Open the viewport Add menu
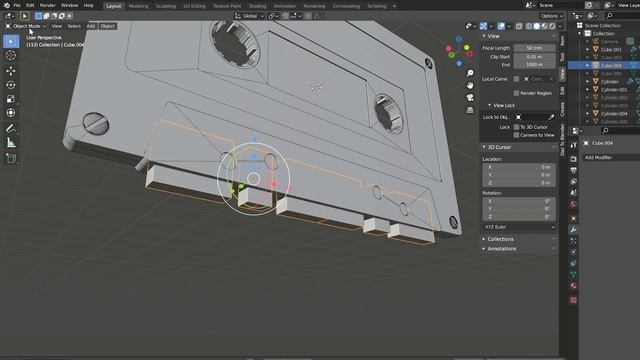This screenshot has width=640, height=360. coord(91,26)
